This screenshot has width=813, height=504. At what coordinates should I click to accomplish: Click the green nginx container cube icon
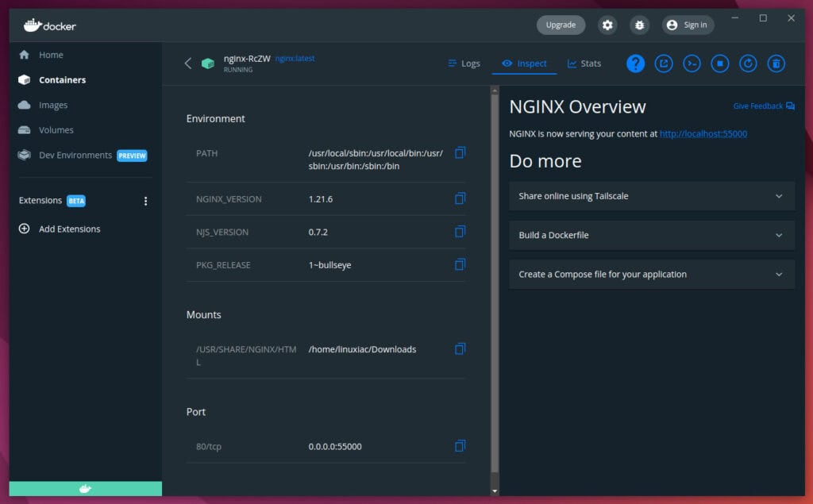208,63
